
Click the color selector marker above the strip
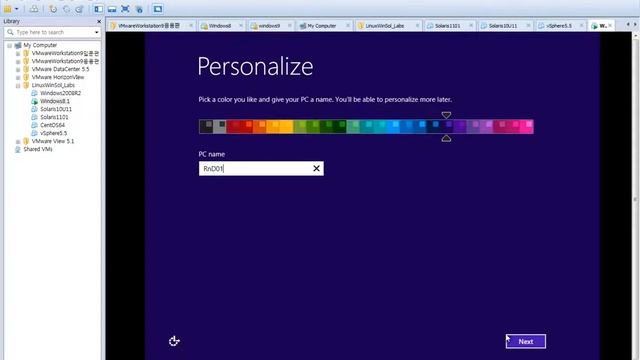[446, 115]
